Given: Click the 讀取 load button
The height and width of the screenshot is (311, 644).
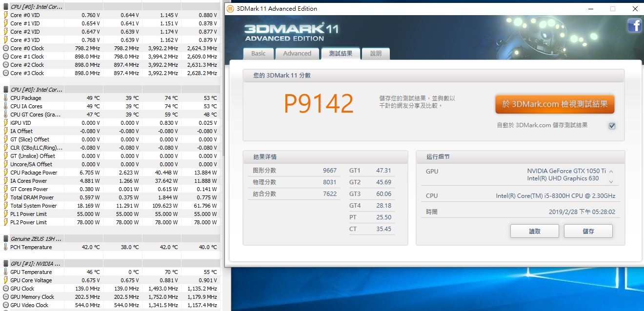Looking at the screenshot, I should (x=535, y=231).
